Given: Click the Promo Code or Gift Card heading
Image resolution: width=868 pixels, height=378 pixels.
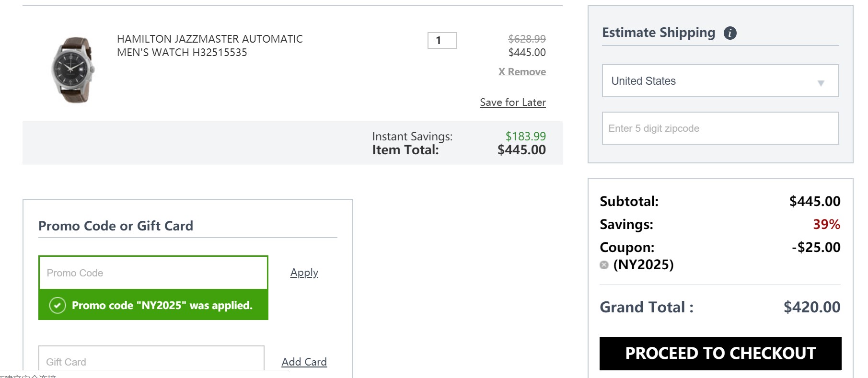Looking at the screenshot, I should click(x=116, y=226).
